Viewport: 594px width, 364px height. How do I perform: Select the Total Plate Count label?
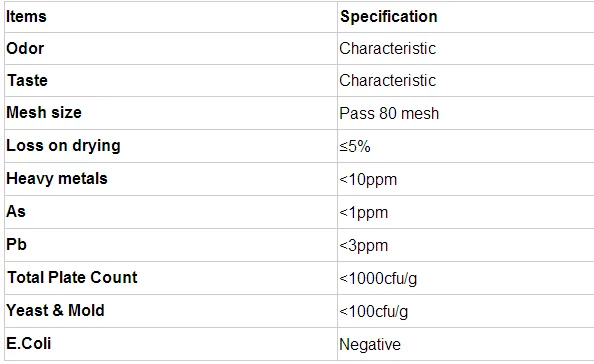[x=72, y=277]
